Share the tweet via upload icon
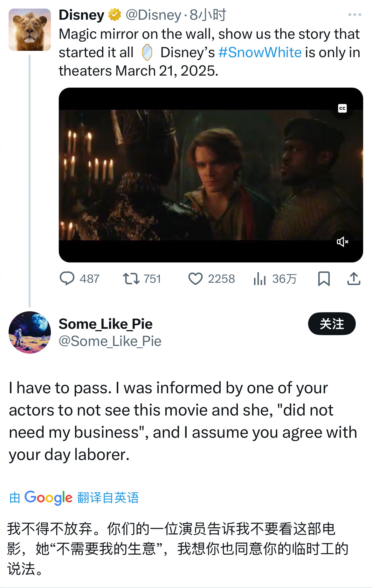This screenshot has width=372, height=588. coord(354,279)
